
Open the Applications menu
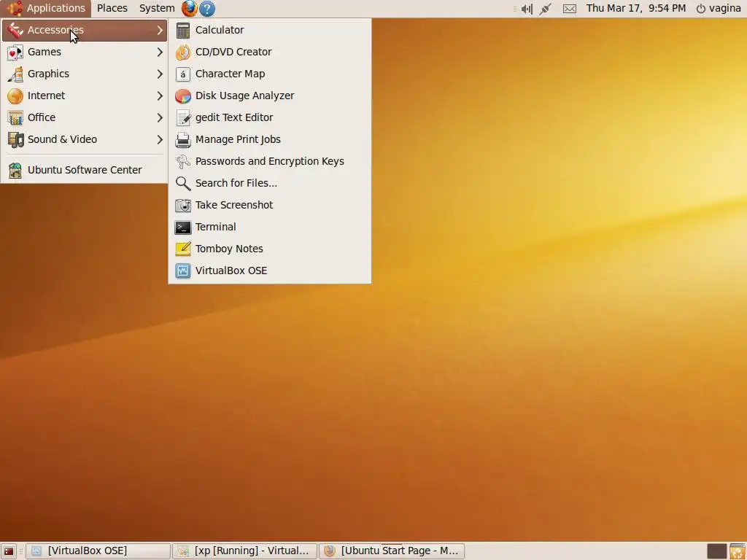tap(46, 8)
